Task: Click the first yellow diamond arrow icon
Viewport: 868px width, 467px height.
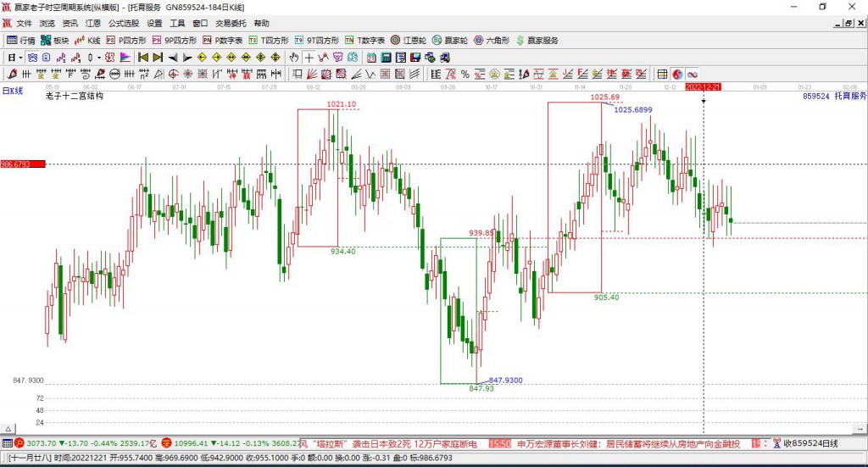Action: coord(202,57)
